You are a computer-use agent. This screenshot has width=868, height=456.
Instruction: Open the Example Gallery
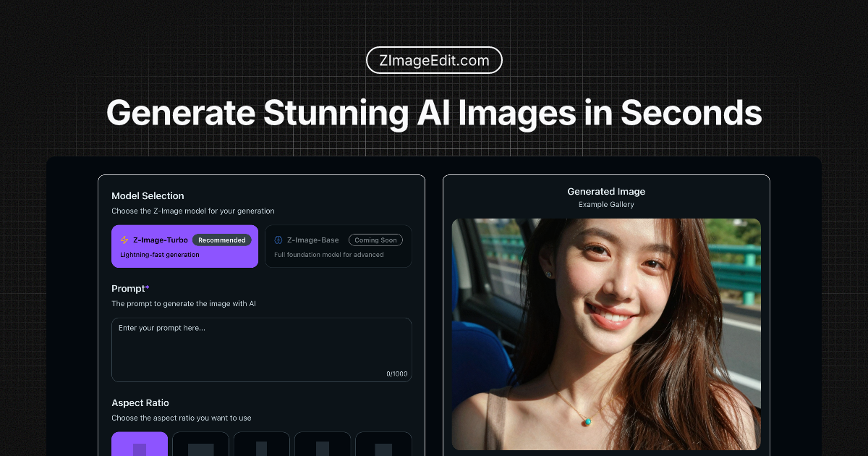(x=606, y=203)
